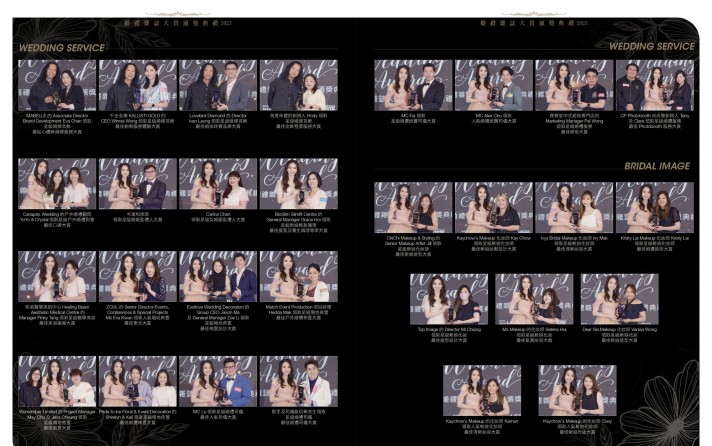The image size is (712, 446).
Task: Open the Bride-to-be Floral & Event Decoration photo
Action: click(x=138, y=382)
